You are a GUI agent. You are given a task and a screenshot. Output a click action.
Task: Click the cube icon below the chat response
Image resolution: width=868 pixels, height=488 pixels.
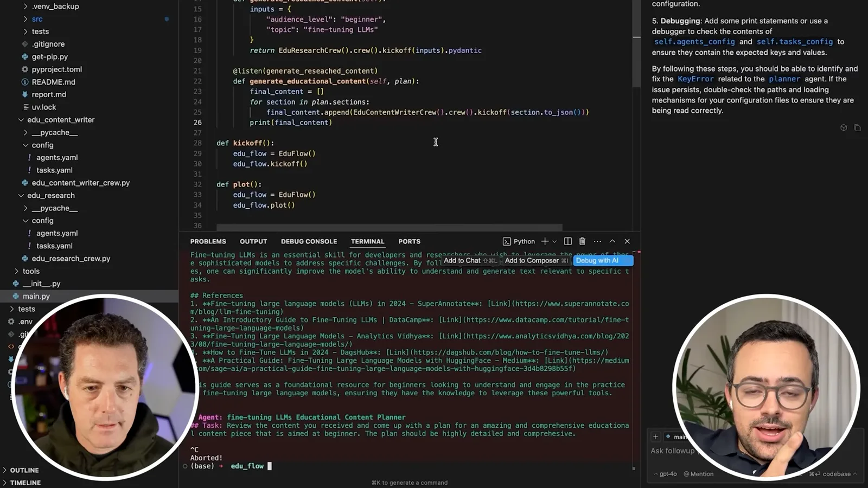pos(844,128)
